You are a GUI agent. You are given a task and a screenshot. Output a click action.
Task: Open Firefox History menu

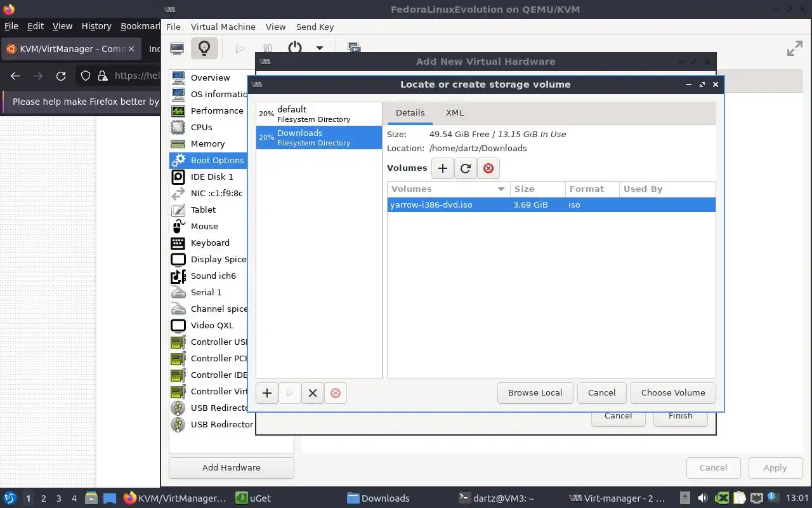pos(96,26)
